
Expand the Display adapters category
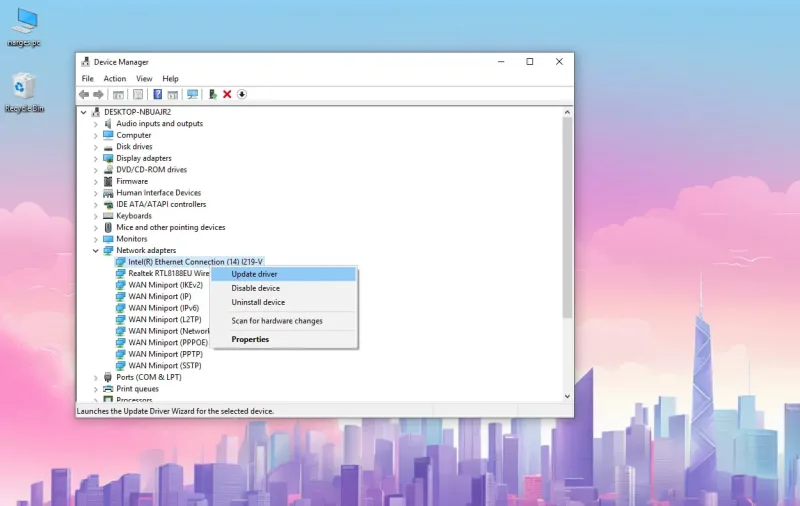tap(95, 159)
